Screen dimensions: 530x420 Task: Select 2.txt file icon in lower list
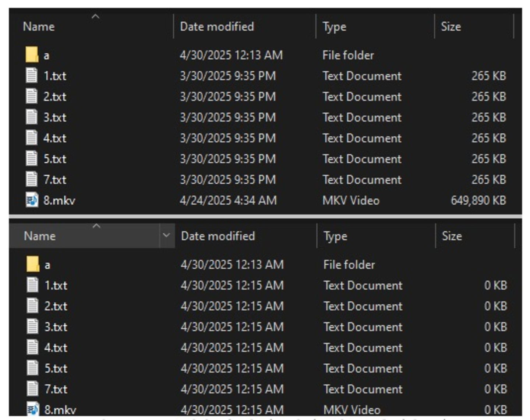pyautogui.click(x=32, y=306)
